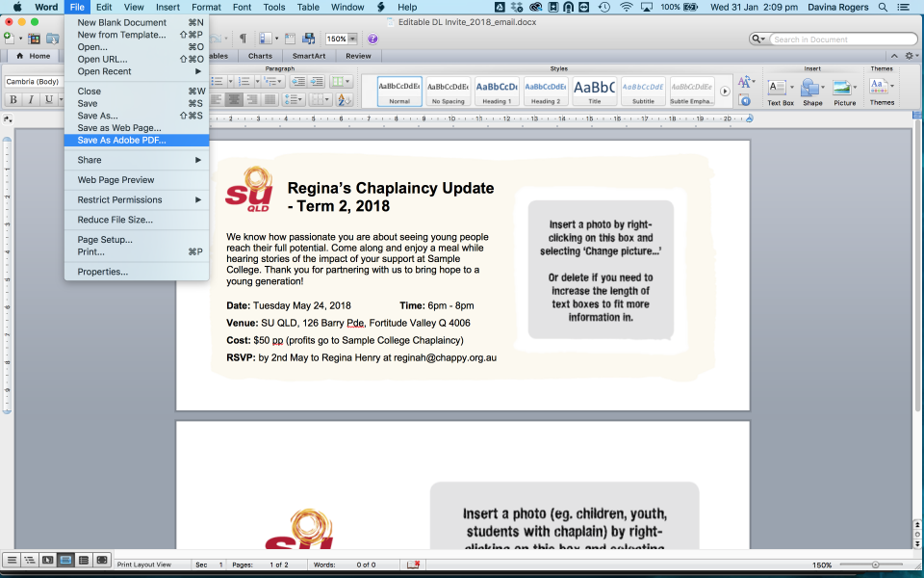Image resolution: width=924 pixels, height=578 pixels.
Task: Click the purple Help question mark icon
Action: [372, 39]
